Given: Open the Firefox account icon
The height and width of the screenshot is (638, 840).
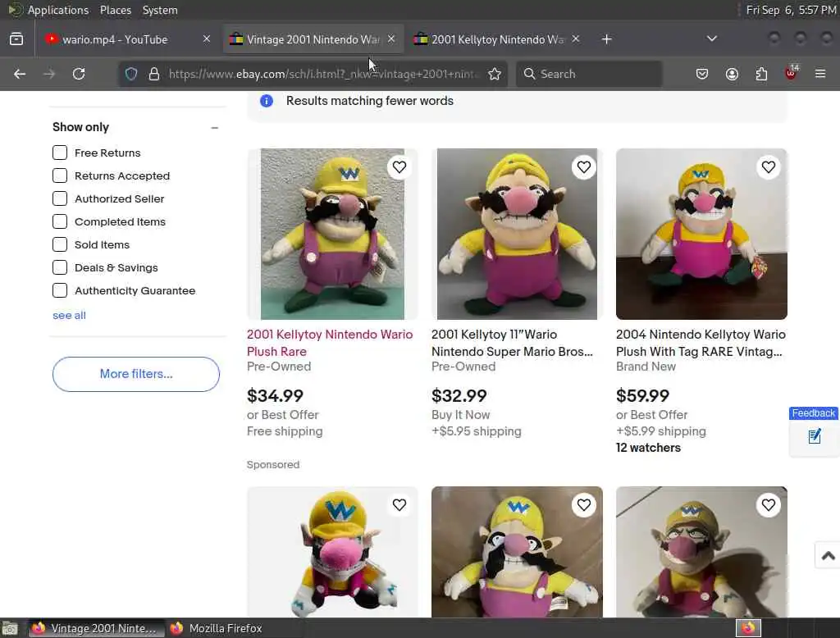Looking at the screenshot, I should tap(732, 74).
